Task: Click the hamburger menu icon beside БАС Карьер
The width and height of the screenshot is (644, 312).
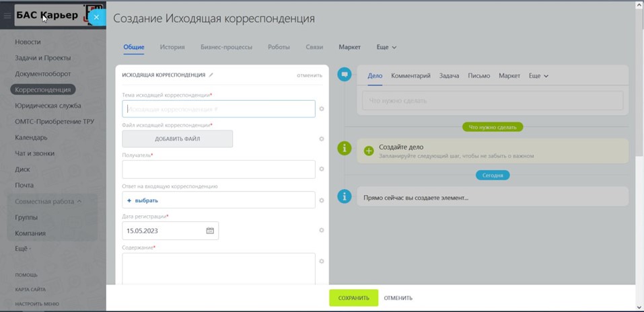Action: click(x=7, y=16)
